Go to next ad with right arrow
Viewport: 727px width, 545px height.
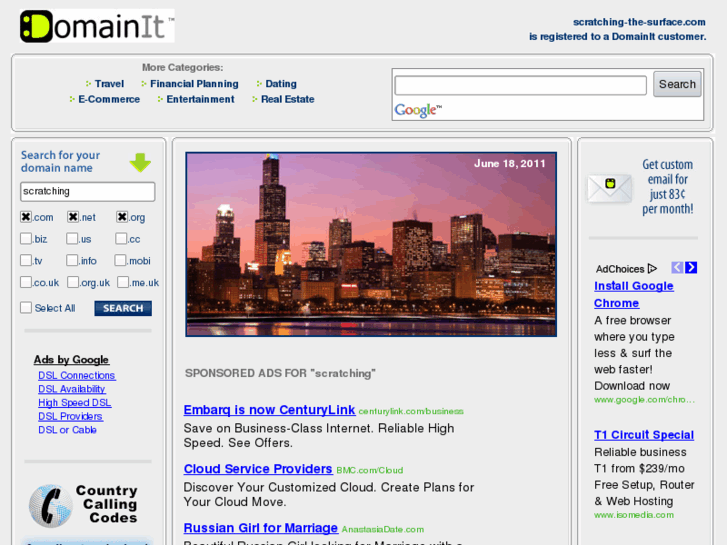(x=691, y=268)
